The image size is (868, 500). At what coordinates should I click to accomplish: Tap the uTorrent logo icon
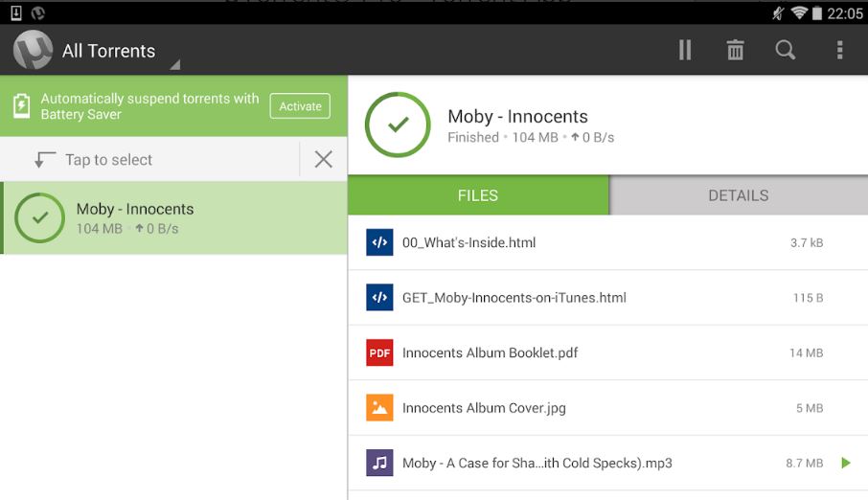(x=33, y=50)
